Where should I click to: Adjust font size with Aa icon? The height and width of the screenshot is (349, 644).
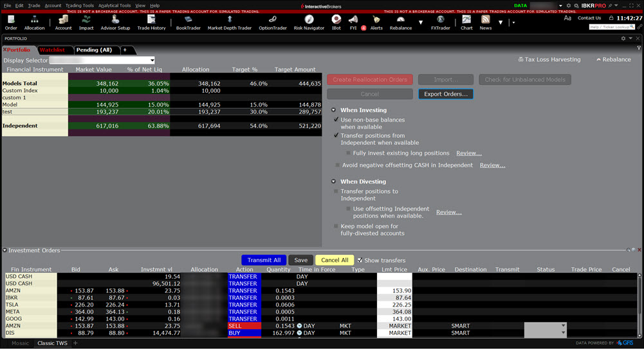point(567,18)
